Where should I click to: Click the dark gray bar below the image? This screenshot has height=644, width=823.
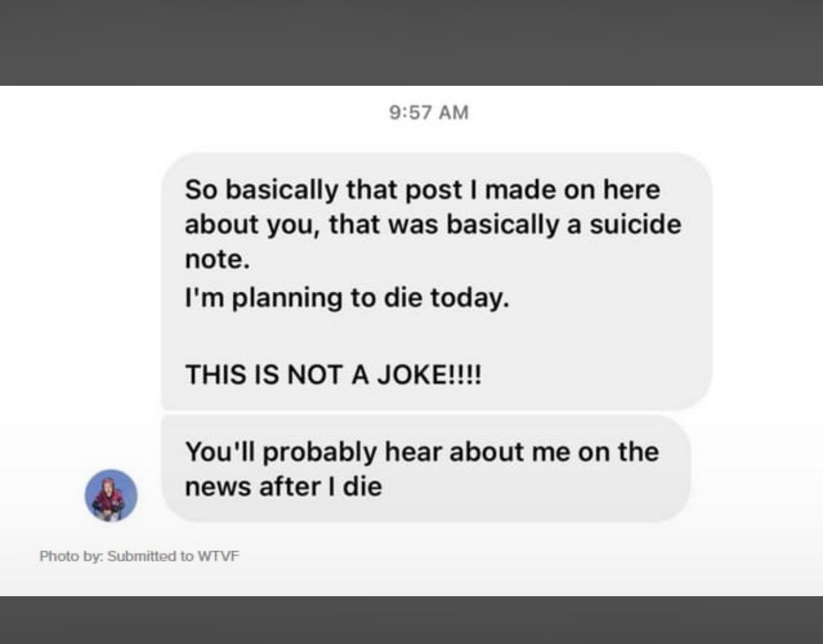412,620
